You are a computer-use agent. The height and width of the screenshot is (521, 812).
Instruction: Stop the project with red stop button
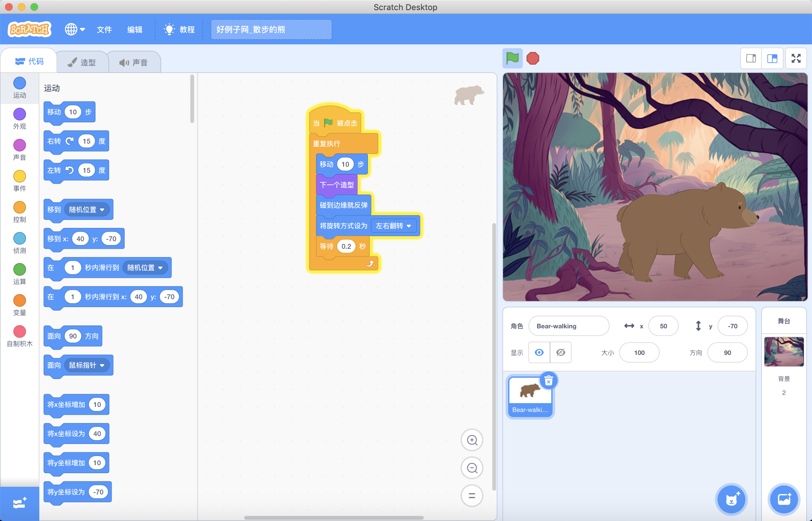click(533, 58)
